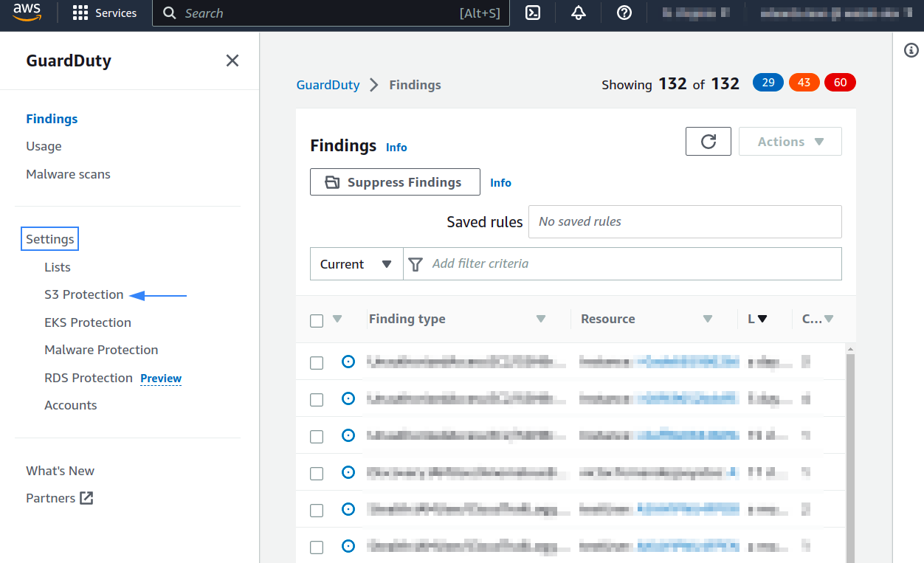Click the Resource column header
The image size is (924, 563).
point(608,319)
